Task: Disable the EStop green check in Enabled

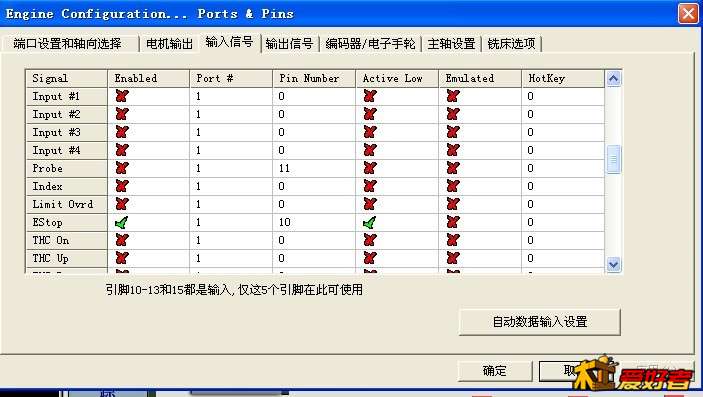Action: (x=122, y=222)
